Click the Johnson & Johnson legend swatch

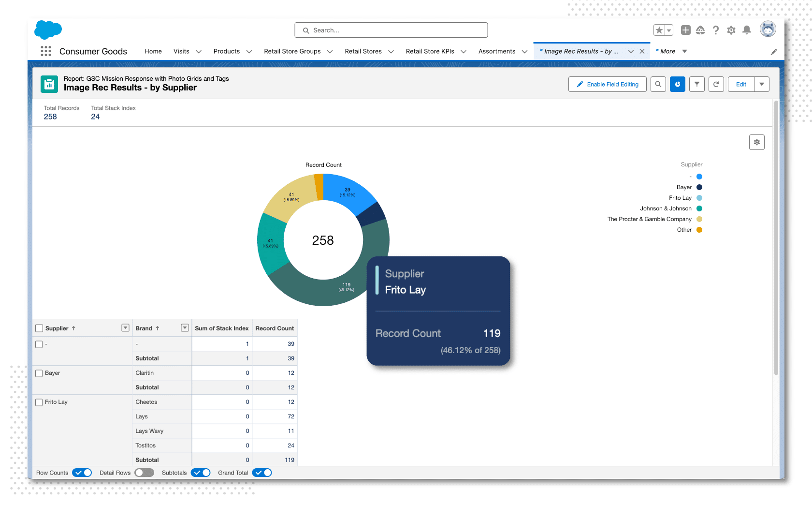click(x=699, y=208)
